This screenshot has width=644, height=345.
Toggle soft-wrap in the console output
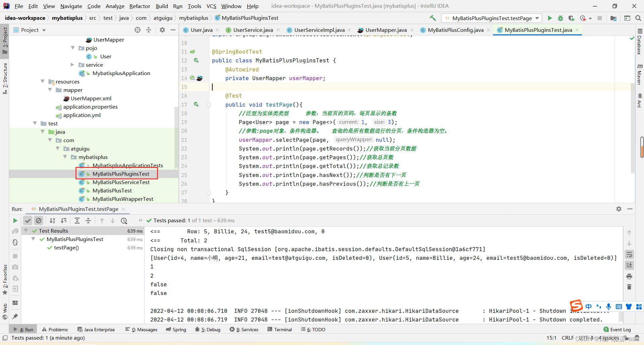pyautogui.click(x=629, y=254)
